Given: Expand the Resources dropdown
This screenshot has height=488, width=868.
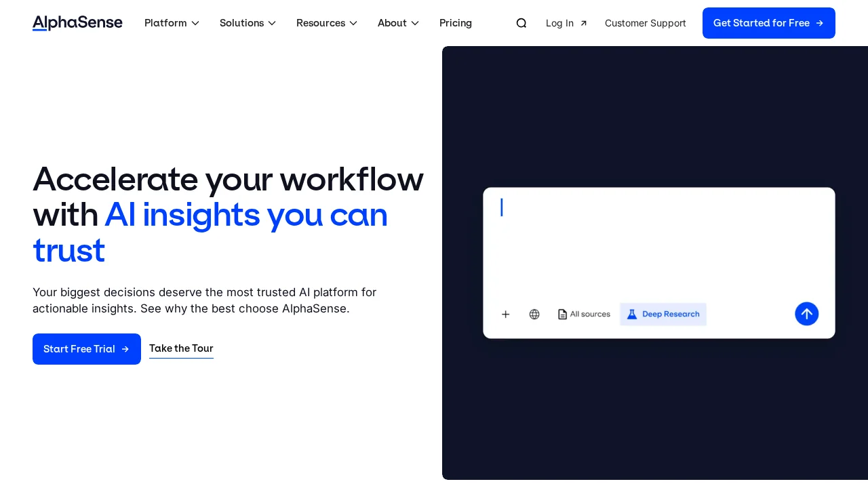Looking at the screenshot, I should click(326, 22).
